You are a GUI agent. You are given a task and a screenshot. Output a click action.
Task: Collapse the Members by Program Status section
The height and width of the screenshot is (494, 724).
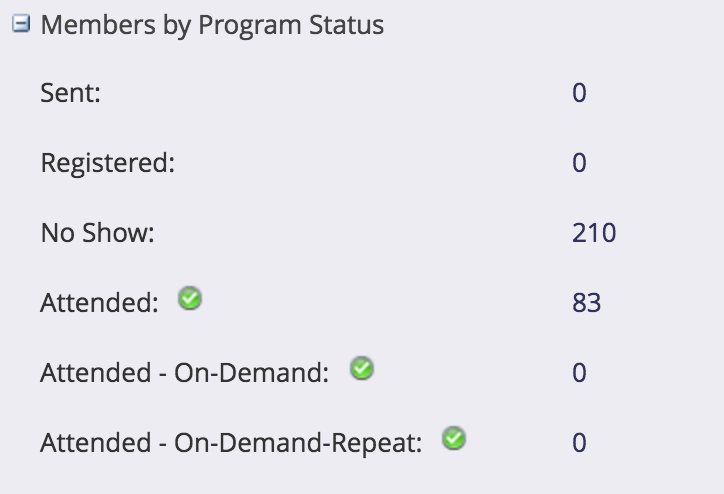(x=20, y=25)
